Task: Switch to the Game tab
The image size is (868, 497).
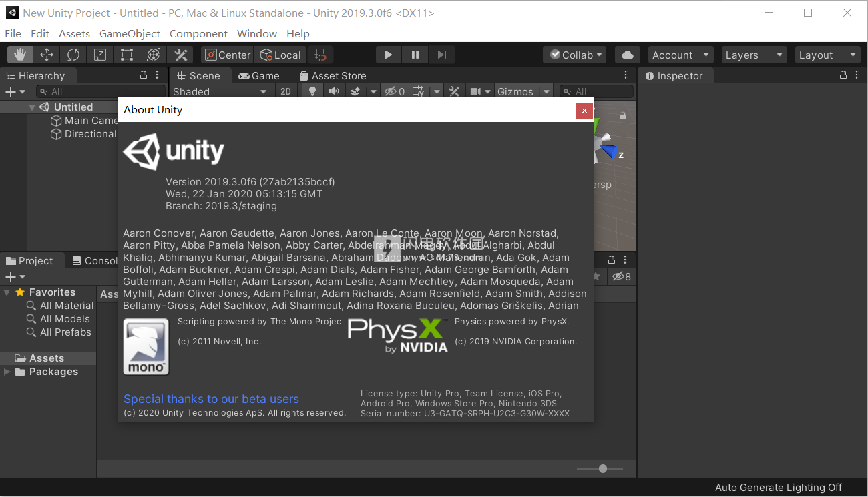Action: point(258,75)
